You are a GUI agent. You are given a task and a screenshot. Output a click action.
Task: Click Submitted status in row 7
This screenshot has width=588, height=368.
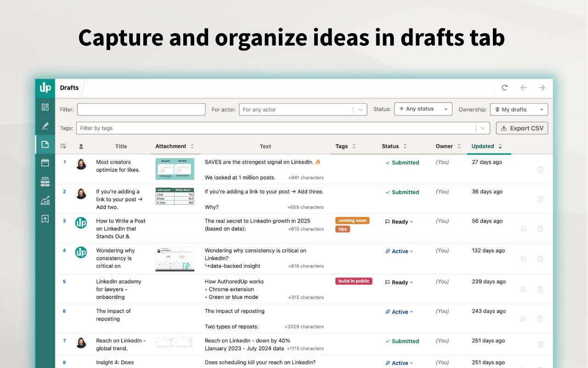tap(402, 341)
